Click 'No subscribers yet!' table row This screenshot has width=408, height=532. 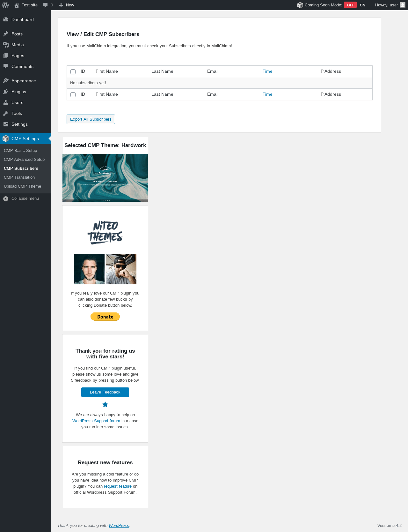coord(220,83)
